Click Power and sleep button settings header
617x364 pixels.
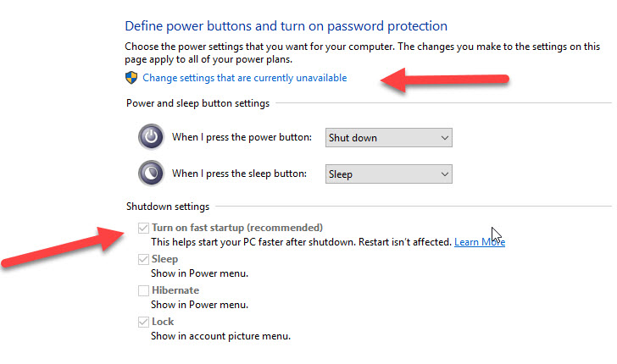(198, 103)
